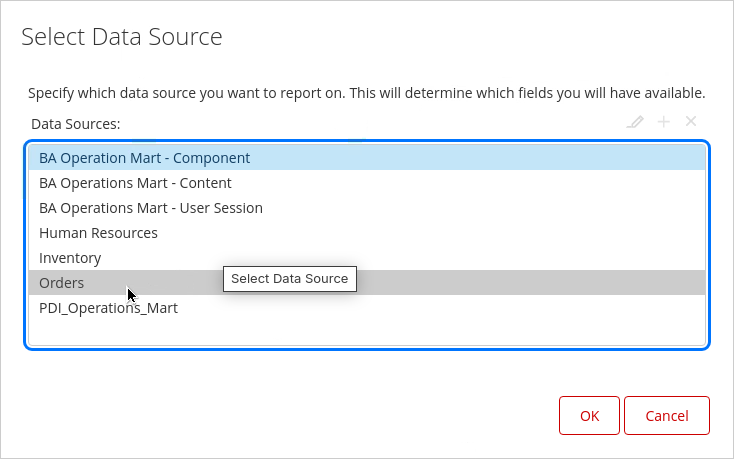Click the Select Data Source tooltip
This screenshot has height=459, width=734.
coord(289,279)
